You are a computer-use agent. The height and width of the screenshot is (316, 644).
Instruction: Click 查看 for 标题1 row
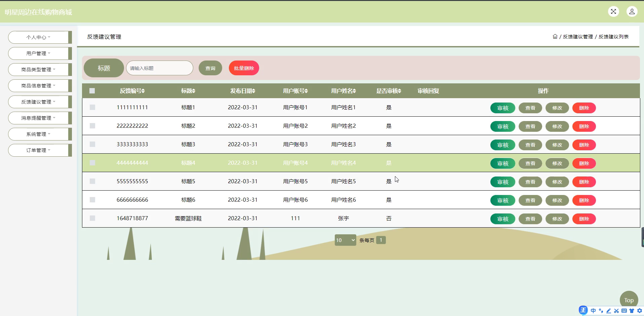point(530,108)
